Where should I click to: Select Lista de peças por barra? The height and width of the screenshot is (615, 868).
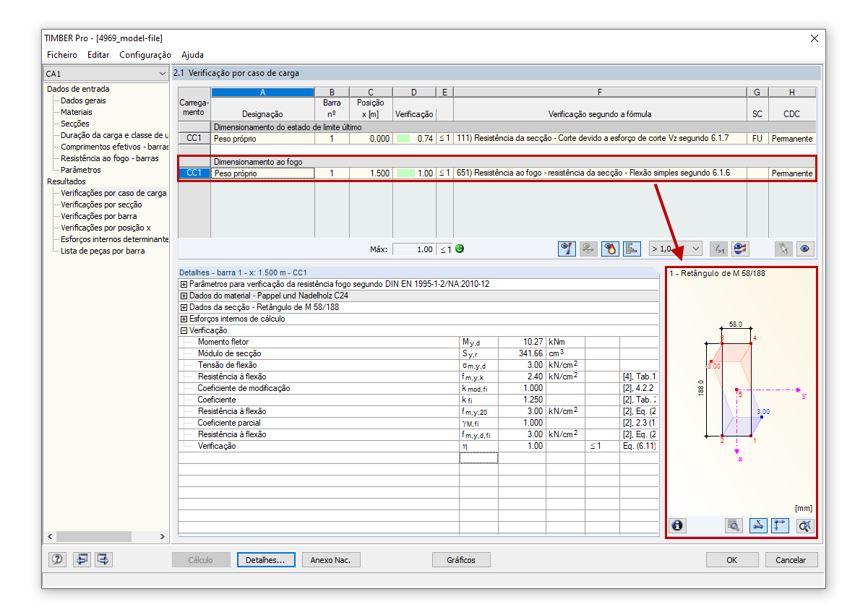point(103,251)
